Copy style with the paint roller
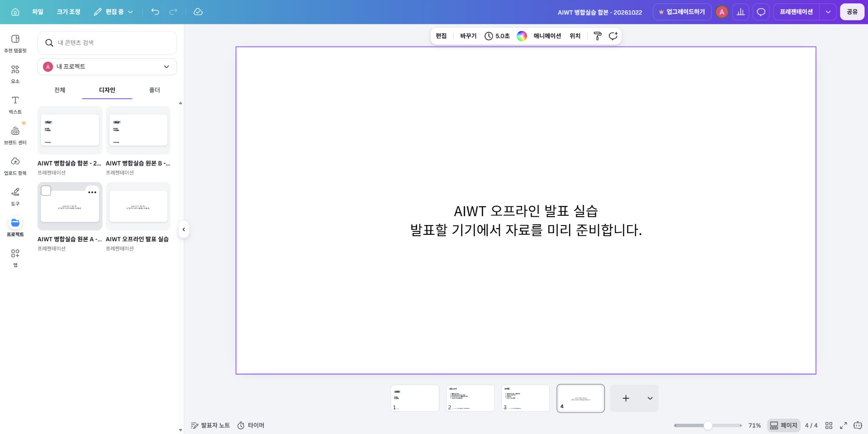Image resolution: width=868 pixels, height=434 pixels. coord(597,36)
